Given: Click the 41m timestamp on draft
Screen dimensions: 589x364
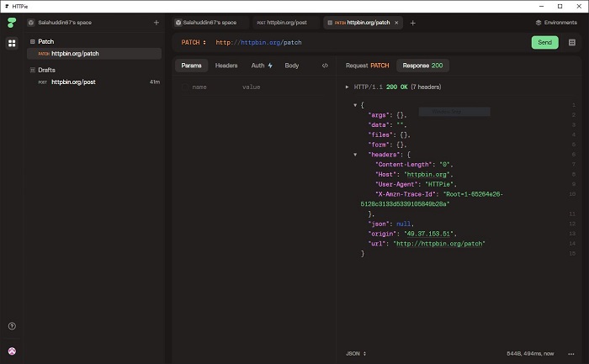Looking at the screenshot, I should [x=155, y=82].
